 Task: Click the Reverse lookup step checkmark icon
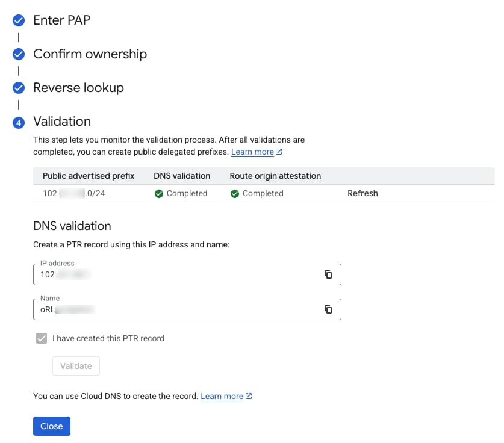(19, 88)
